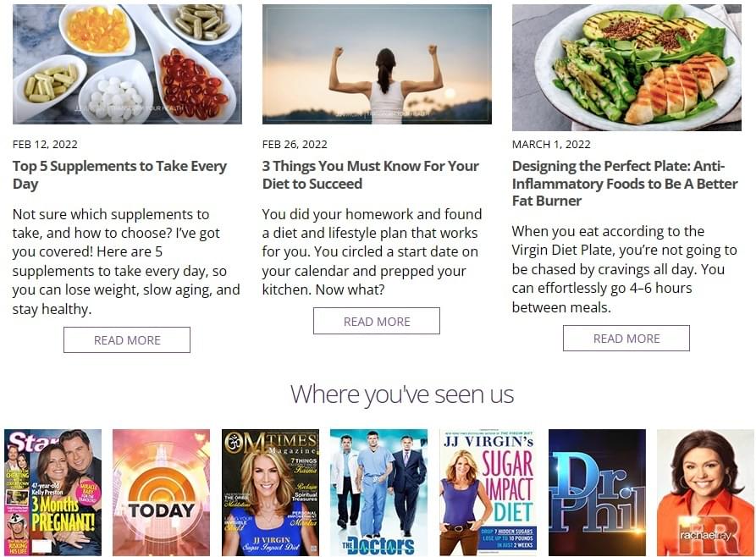Screen dimensions: 756x557
Task: Select the Dr. Phil logo image
Action: 597,493
